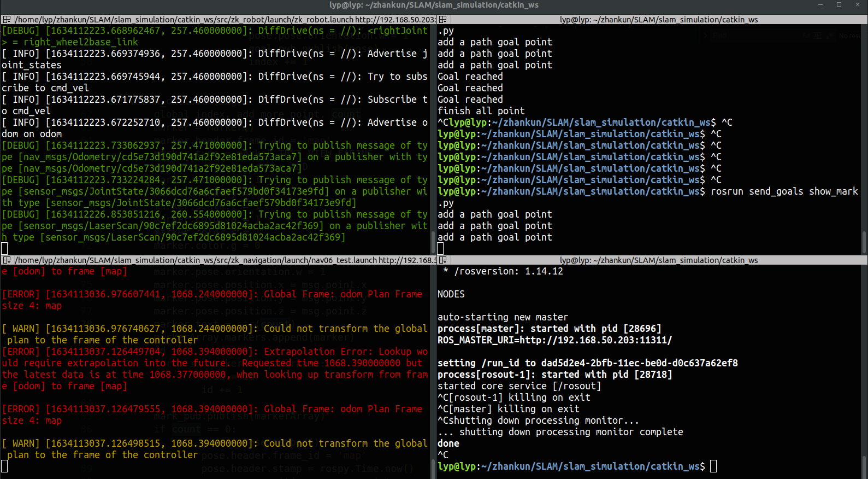Click the 'done' output line
Screen dimensions: 868x479
[x=448, y=443]
